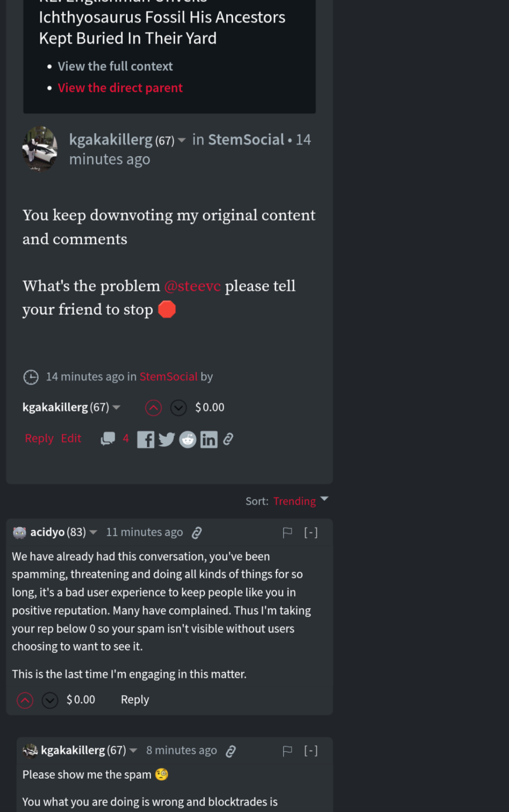Flag kgakakillerg's 8 minutes ago reply

(x=288, y=751)
